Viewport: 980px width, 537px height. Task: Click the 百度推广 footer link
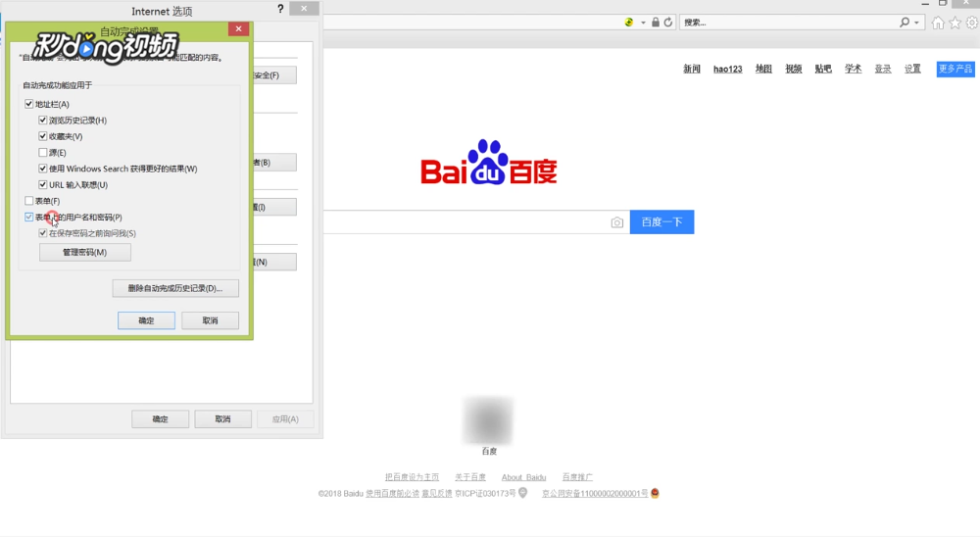pos(577,477)
